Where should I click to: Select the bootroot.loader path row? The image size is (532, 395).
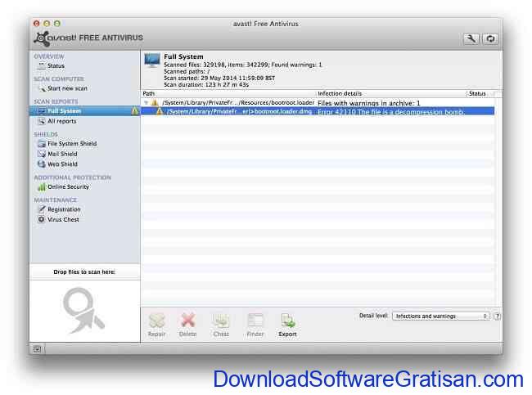[x=318, y=103]
